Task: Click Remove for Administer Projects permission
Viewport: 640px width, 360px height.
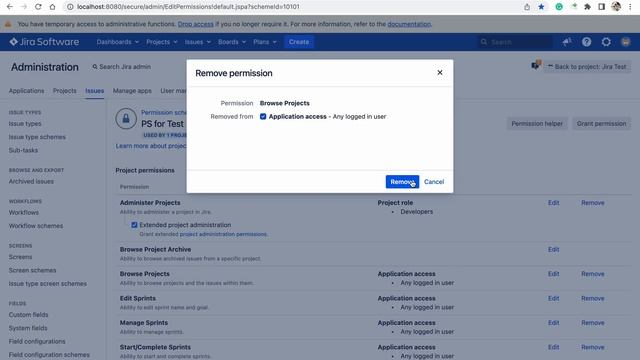Action: pyautogui.click(x=593, y=202)
